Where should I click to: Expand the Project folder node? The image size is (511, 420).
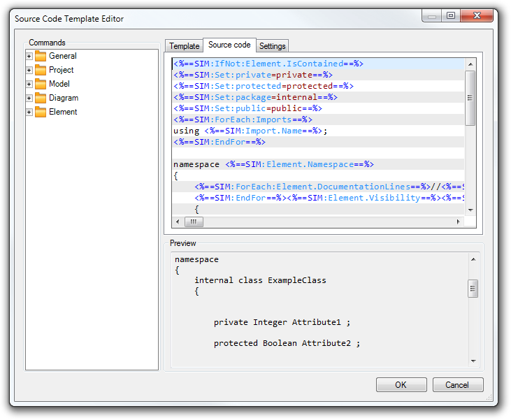tap(29, 70)
